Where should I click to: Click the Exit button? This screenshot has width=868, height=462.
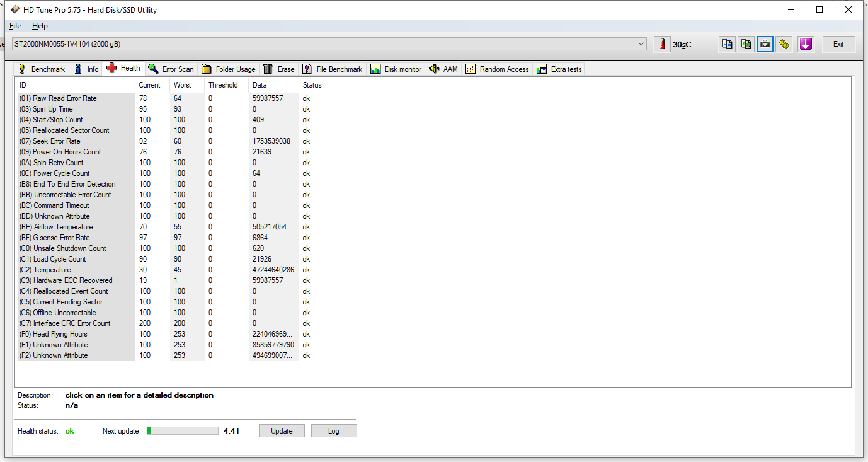pos(838,44)
